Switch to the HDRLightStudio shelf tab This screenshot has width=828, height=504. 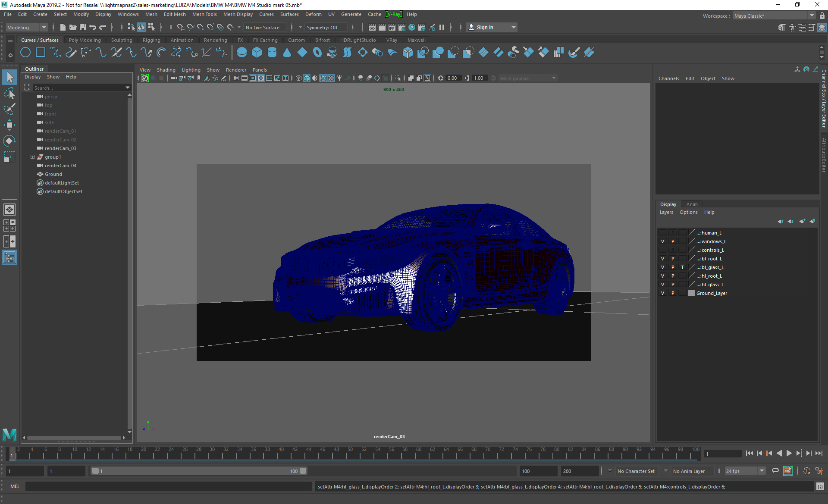[x=358, y=40]
